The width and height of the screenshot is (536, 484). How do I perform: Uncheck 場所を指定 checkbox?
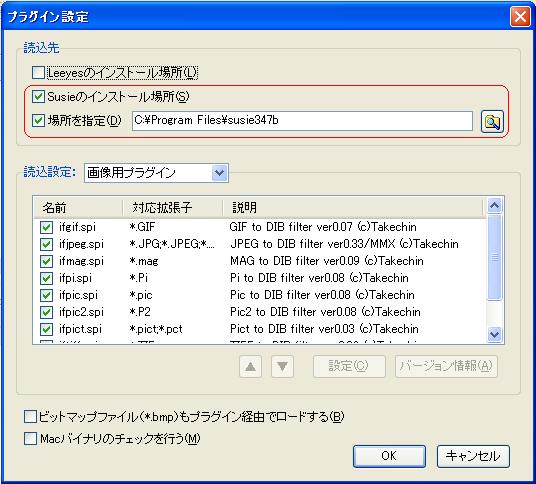[x=38, y=120]
